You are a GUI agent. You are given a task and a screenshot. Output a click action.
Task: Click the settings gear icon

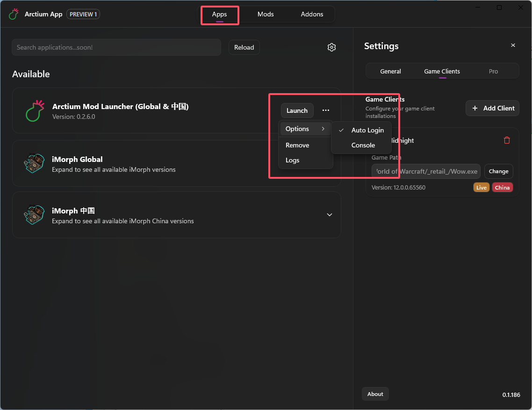331,47
